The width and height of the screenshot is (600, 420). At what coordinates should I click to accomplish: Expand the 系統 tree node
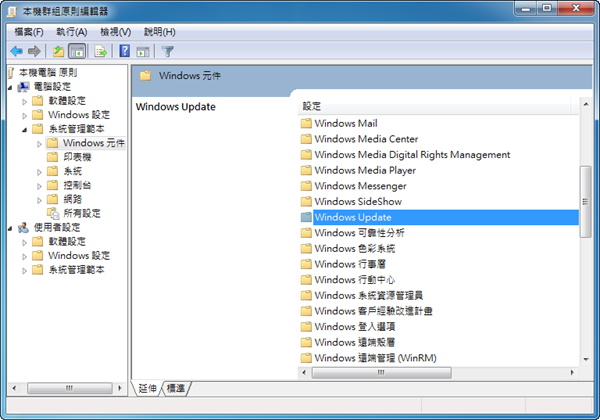tap(39, 172)
